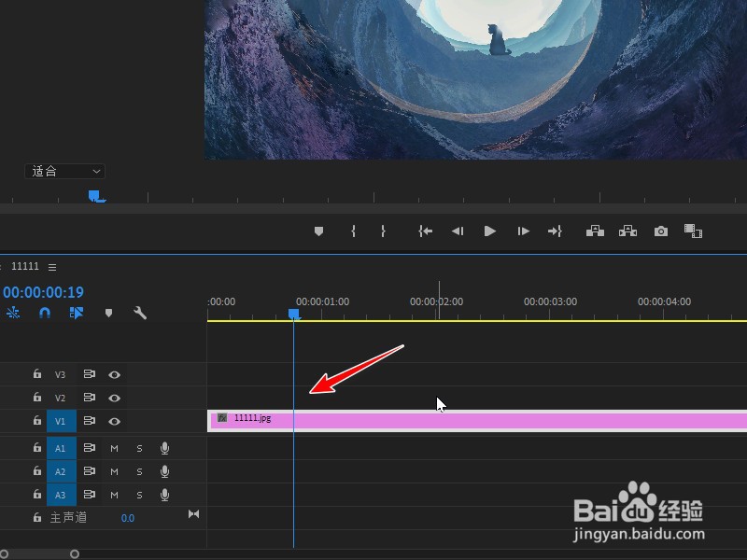Click the fx badge on 11111.jpg
This screenshot has height=560, width=747.
pos(222,418)
